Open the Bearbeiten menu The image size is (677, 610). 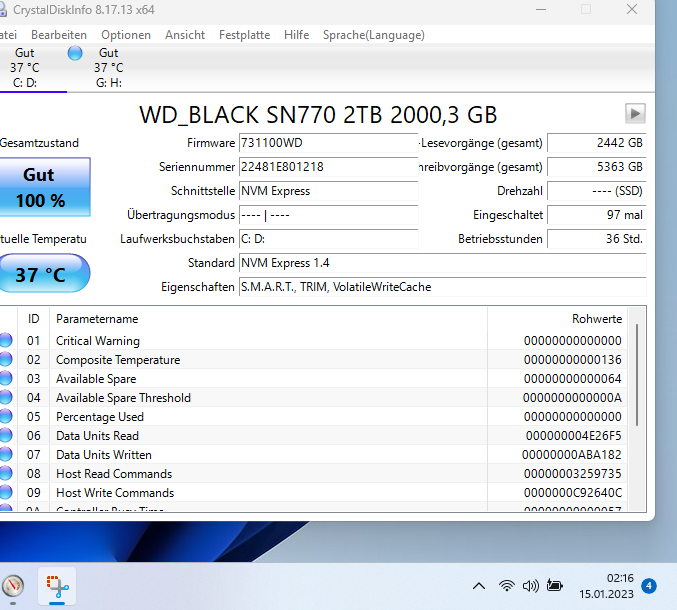pos(59,35)
